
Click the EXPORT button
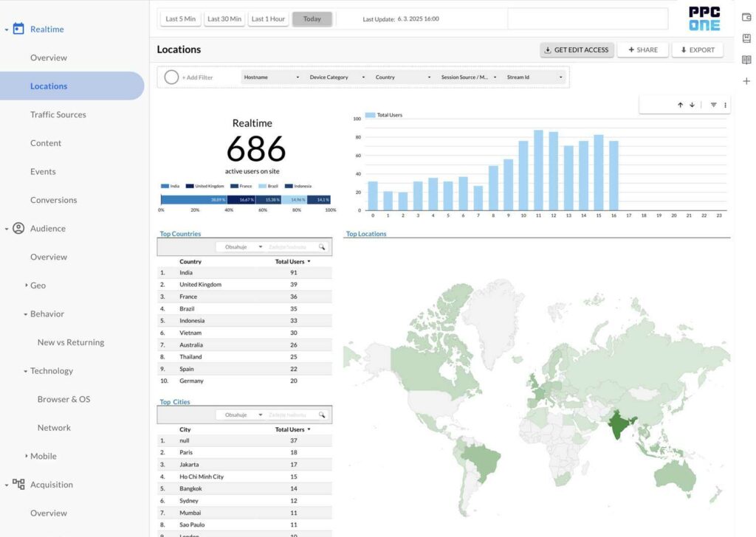(697, 50)
